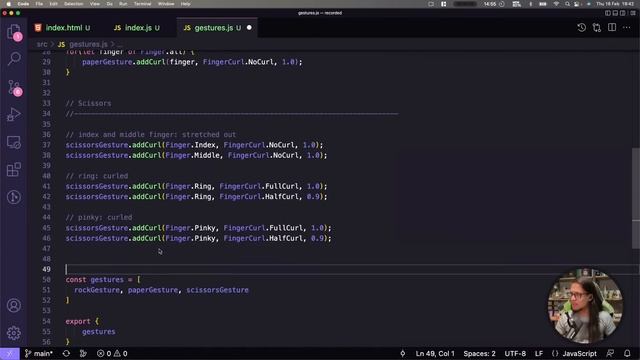Click the pin-like icon left of Ln 49

(x=403, y=353)
